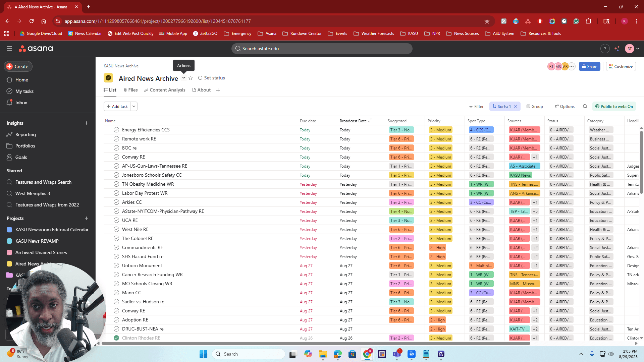
Task: Mark Unborn Monument task complete
Action: (116, 265)
